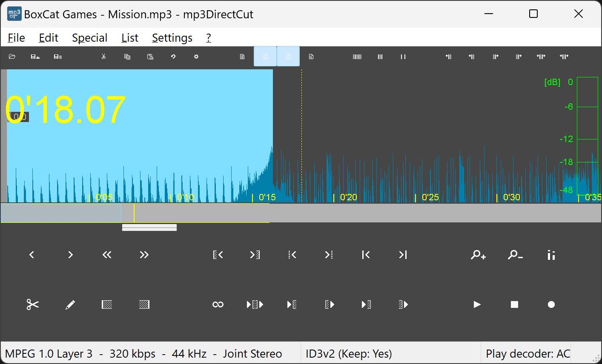Open the Edit menu

[x=49, y=38]
